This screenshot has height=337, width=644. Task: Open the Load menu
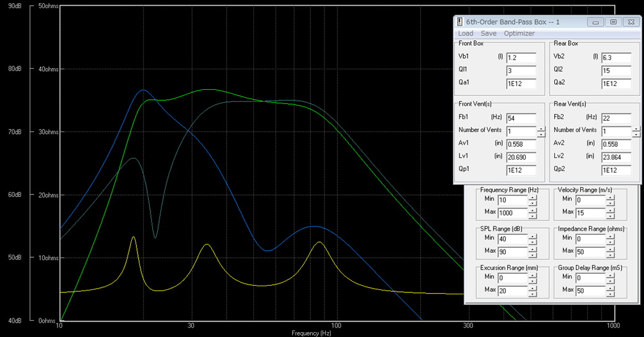click(466, 33)
